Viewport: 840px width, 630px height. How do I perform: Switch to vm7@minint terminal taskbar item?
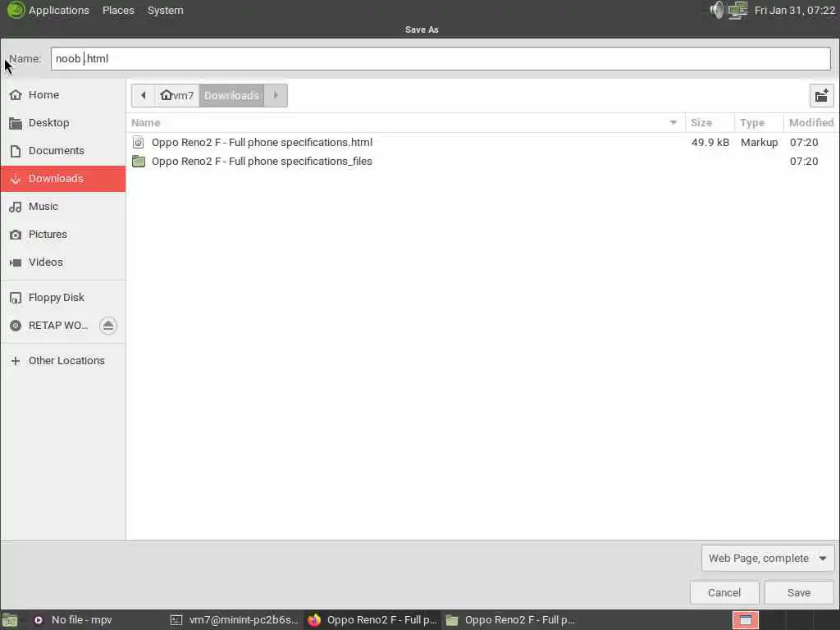(x=235, y=620)
